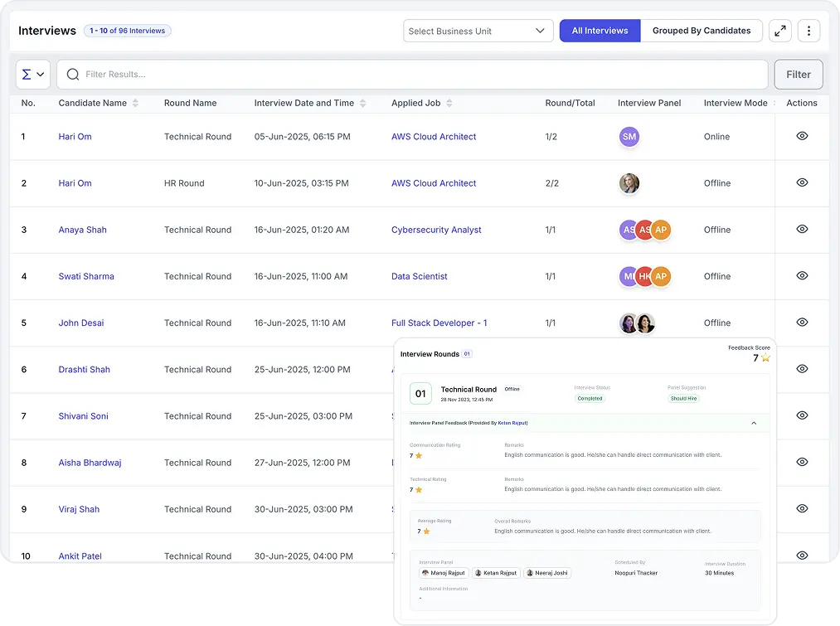Viewport: 840px width, 626px height.
Task: Open candidate Viraj Shah profile
Action: coord(79,509)
